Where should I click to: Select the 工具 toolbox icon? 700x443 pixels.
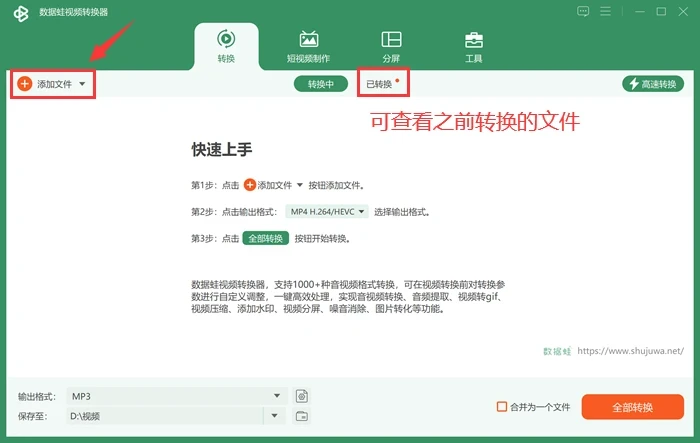coord(474,41)
